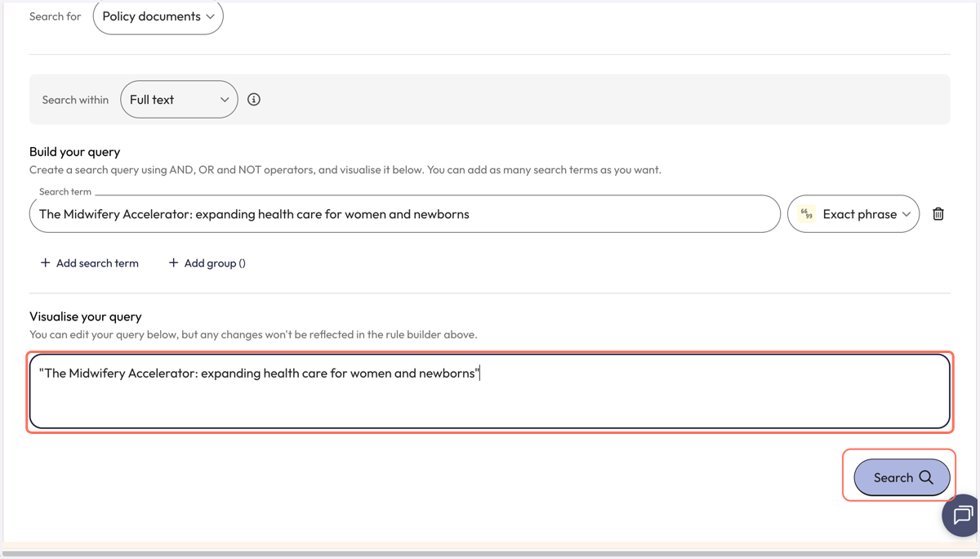Image resolution: width=980 pixels, height=559 pixels.
Task: Click the Build your query heading
Action: click(x=74, y=152)
